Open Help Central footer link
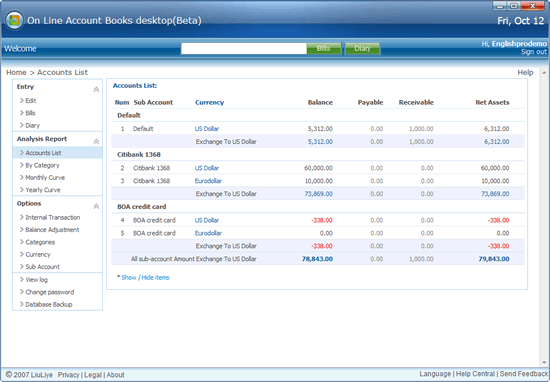This screenshot has height=382, width=550. click(x=475, y=374)
